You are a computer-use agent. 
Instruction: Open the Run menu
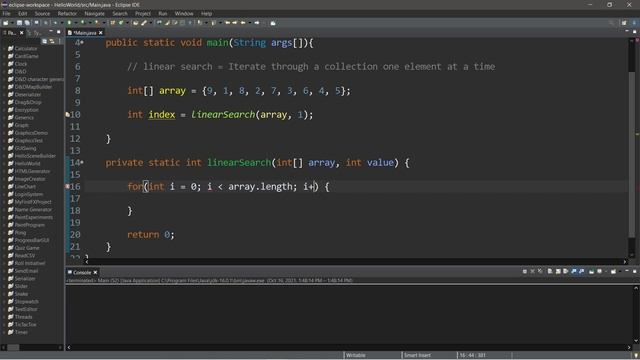[162, 13]
